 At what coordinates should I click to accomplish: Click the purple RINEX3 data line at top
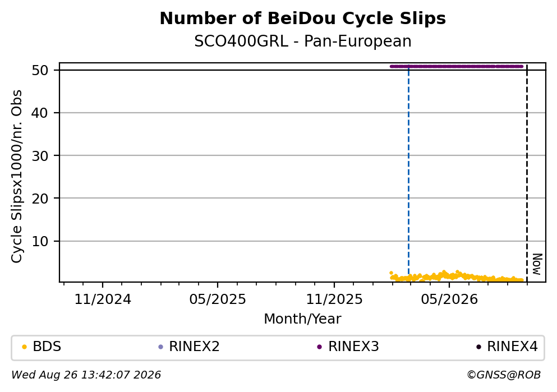coord(457,66)
